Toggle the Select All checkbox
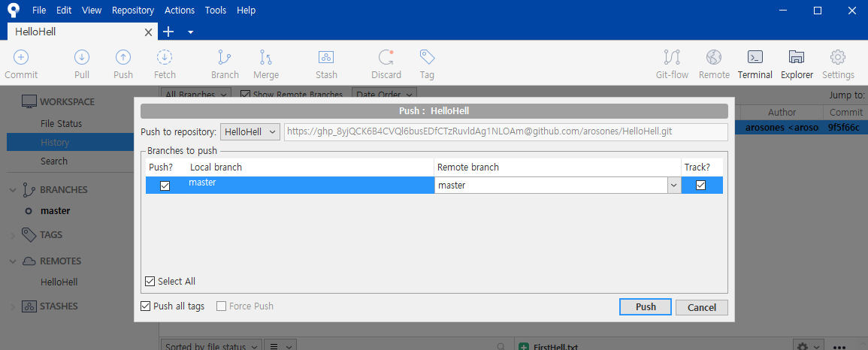This screenshot has height=350, width=868. [x=150, y=282]
